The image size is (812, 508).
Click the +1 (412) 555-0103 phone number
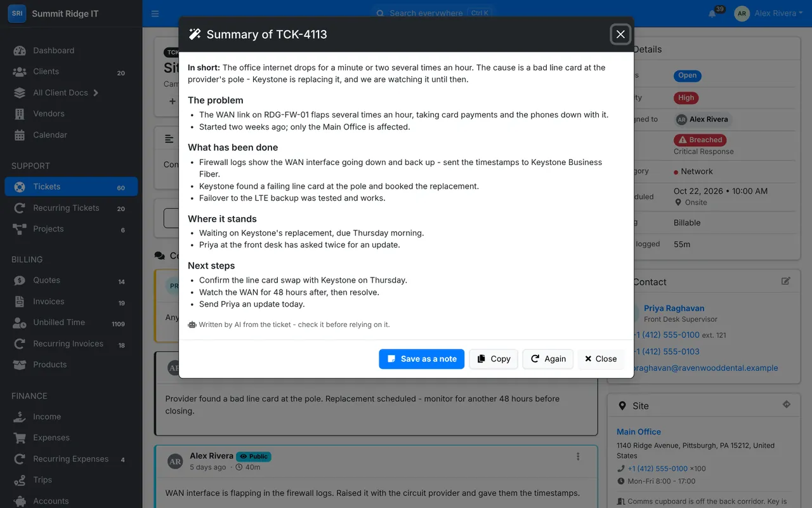pyautogui.click(x=665, y=351)
